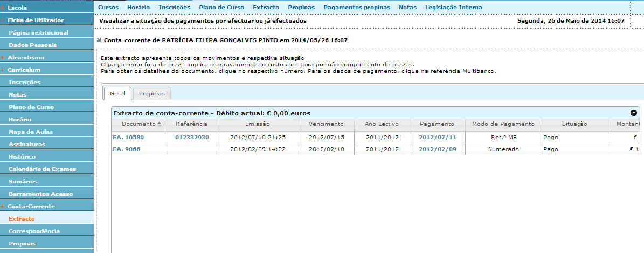Select Pago status in FA. 9066 row
Screen dimensions: 644x253
(x=574, y=149)
